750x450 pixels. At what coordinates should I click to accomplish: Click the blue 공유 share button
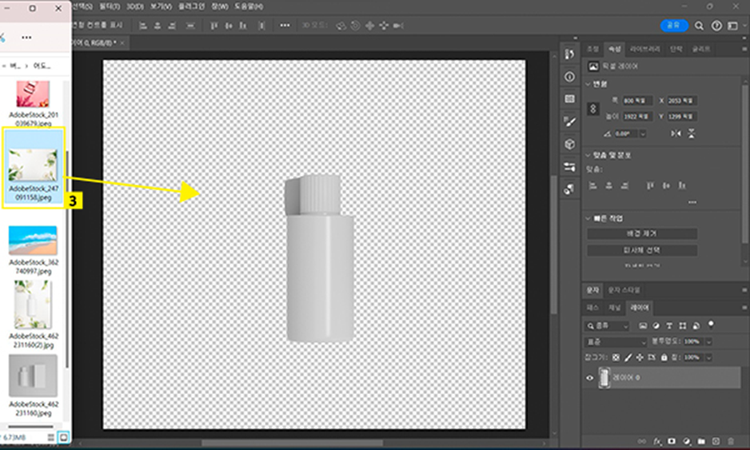pyautogui.click(x=674, y=25)
